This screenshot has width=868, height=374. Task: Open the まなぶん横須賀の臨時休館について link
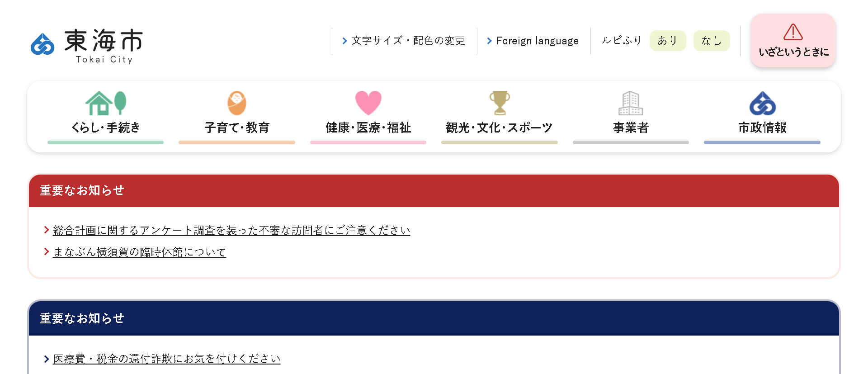point(139,252)
